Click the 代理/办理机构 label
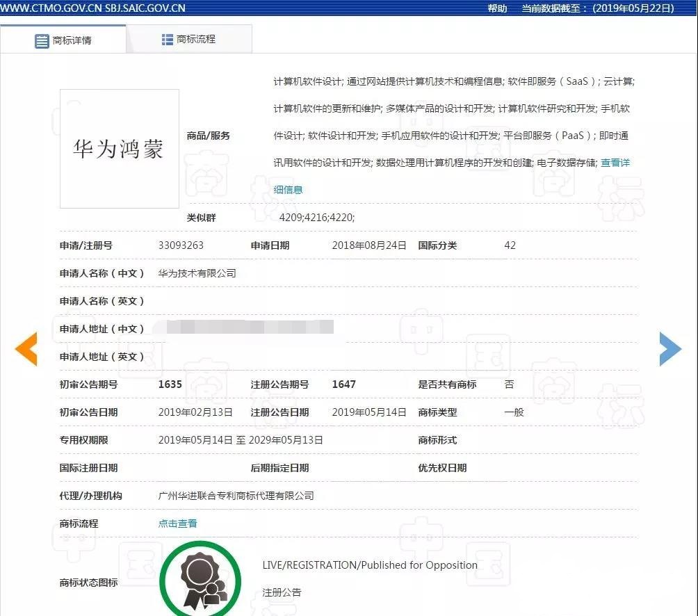698x616 pixels. [91, 496]
